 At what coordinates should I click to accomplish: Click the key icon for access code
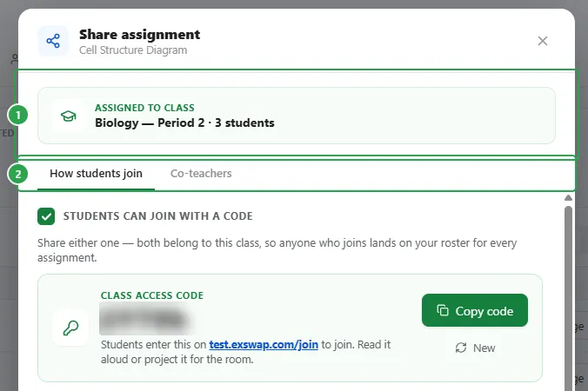tap(70, 328)
